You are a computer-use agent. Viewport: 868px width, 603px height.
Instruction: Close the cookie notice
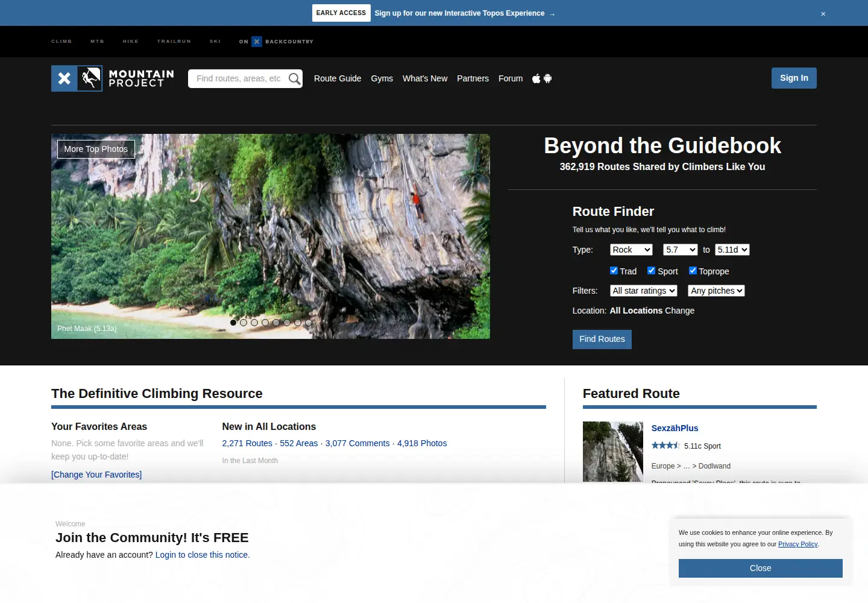[x=761, y=568]
